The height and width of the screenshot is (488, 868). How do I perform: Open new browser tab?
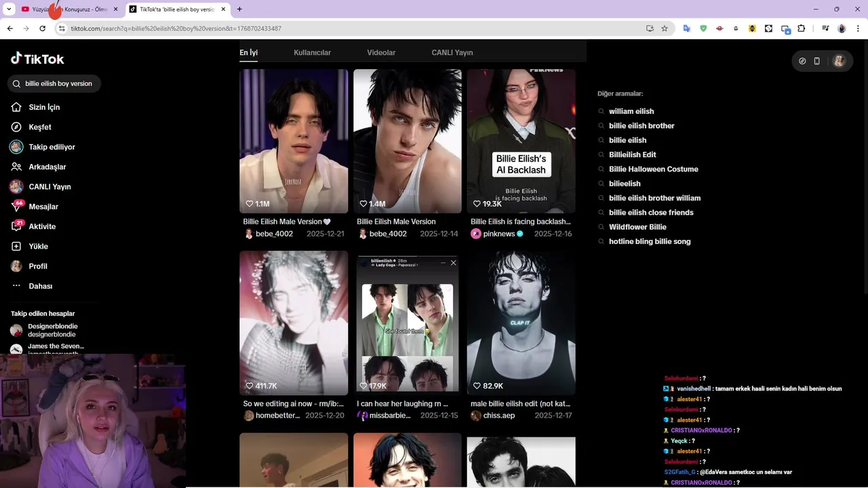[239, 9]
